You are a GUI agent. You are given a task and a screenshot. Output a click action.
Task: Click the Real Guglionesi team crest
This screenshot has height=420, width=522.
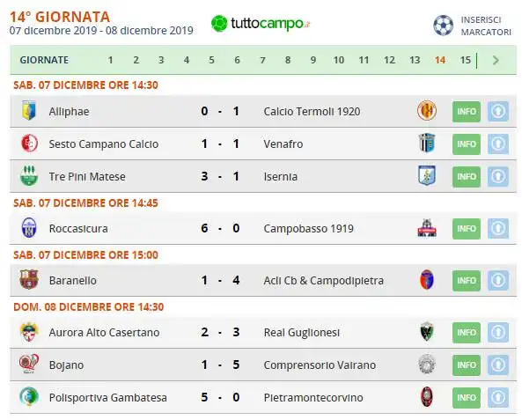(x=427, y=332)
